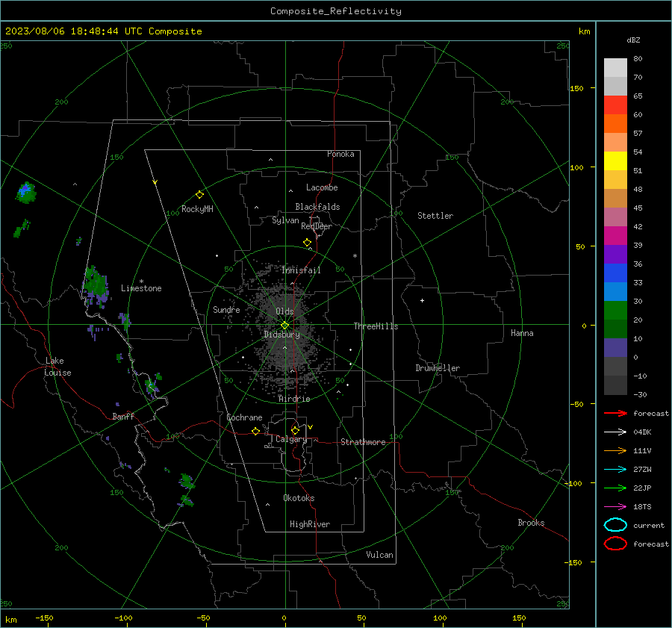
Task: Click the red forecast ellipse legend icon
Action: click(615, 544)
